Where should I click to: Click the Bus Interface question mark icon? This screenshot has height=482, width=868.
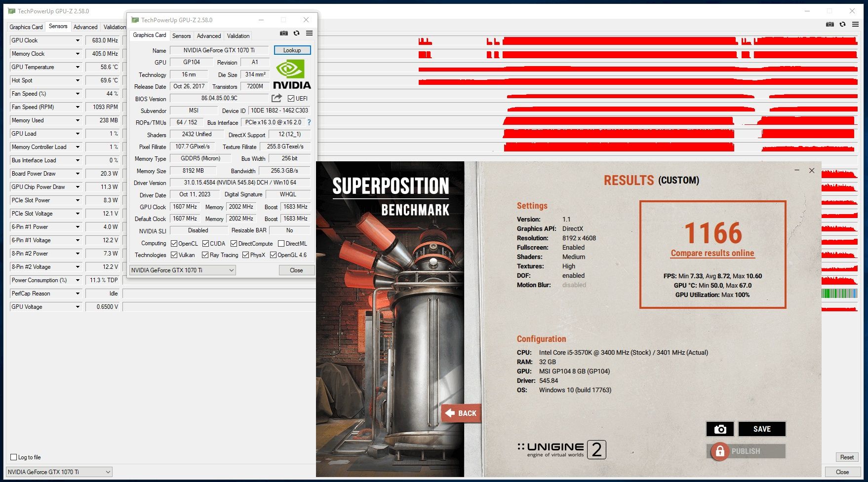pos(309,122)
